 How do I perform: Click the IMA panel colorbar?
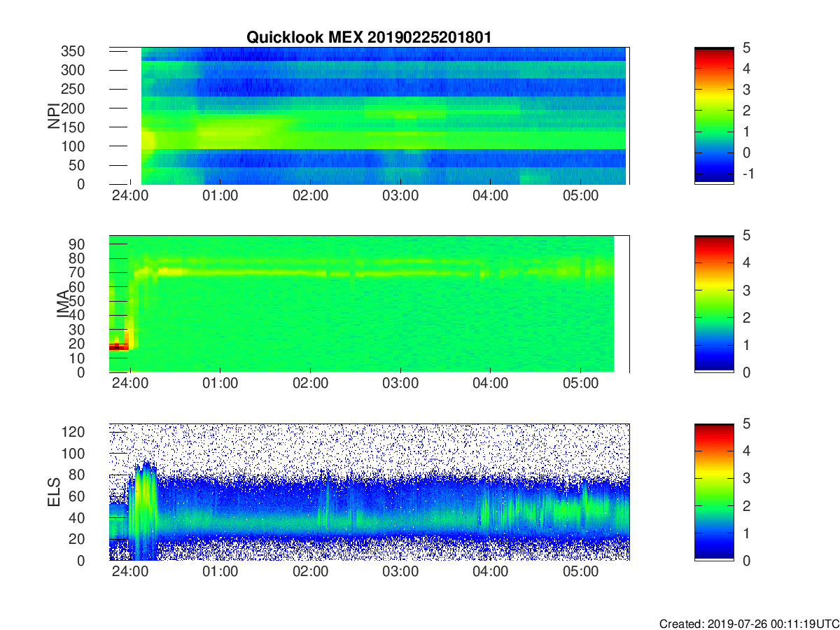pyautogui.click(x=714, y=304)
